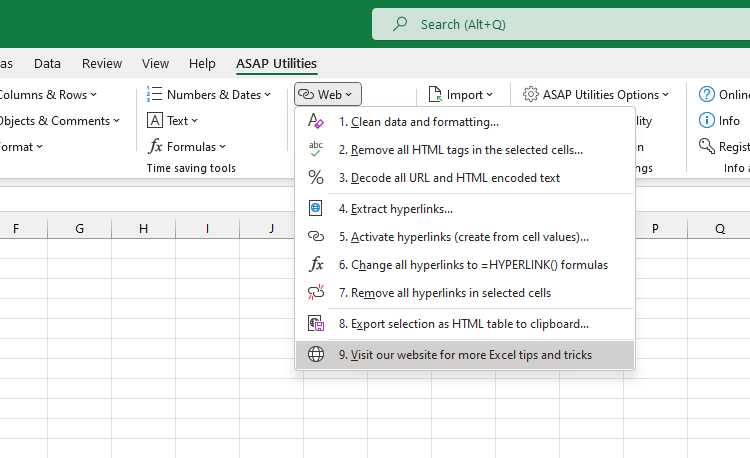Screen dimensions: 750x458
Task: Click the gear icon of ASAP Utilities Options
Action: tap(530, 94)
